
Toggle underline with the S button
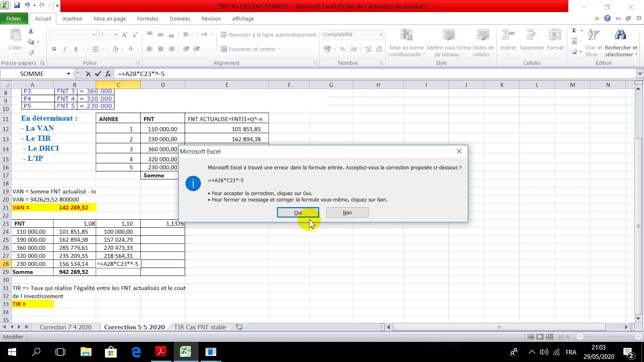click(76, 49)
